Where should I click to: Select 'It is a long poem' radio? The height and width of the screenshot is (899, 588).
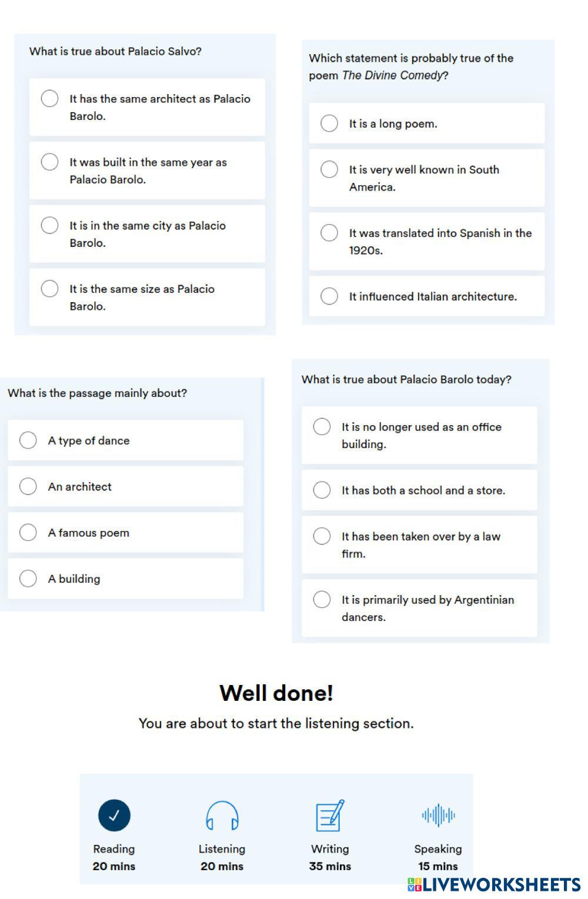click(329, 123)
